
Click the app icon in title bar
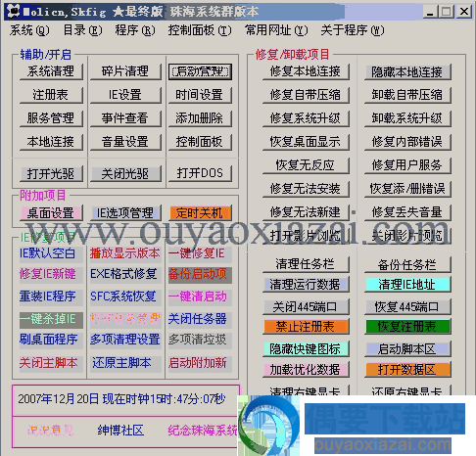click(14, 11)
